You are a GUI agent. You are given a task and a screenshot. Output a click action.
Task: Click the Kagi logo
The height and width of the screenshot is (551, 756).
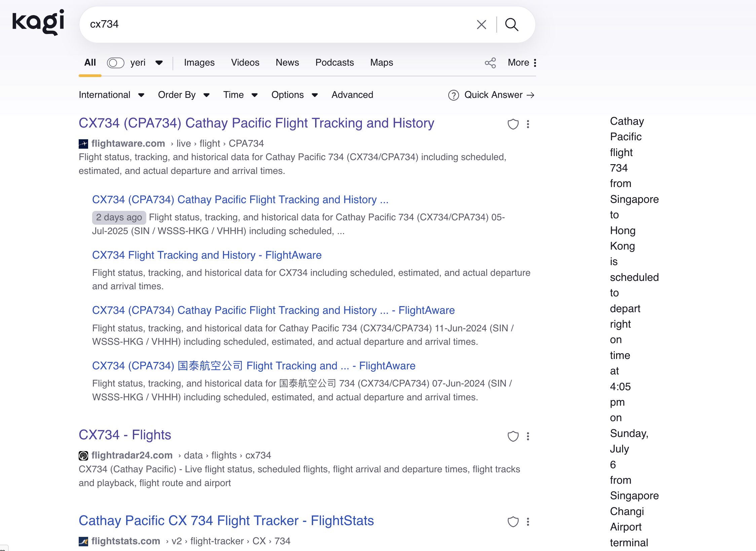click(x=38, y=22)
